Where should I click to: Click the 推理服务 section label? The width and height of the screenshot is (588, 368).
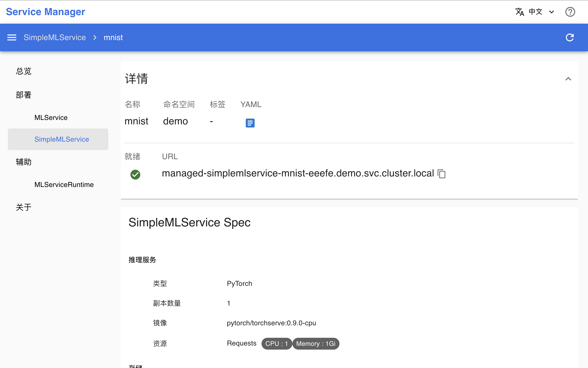[x=142, y=260]
